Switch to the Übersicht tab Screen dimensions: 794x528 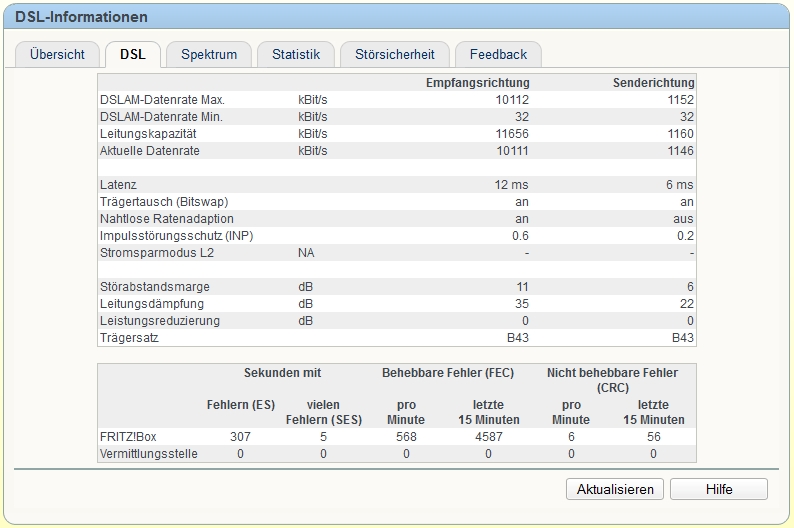coord(57,55)
